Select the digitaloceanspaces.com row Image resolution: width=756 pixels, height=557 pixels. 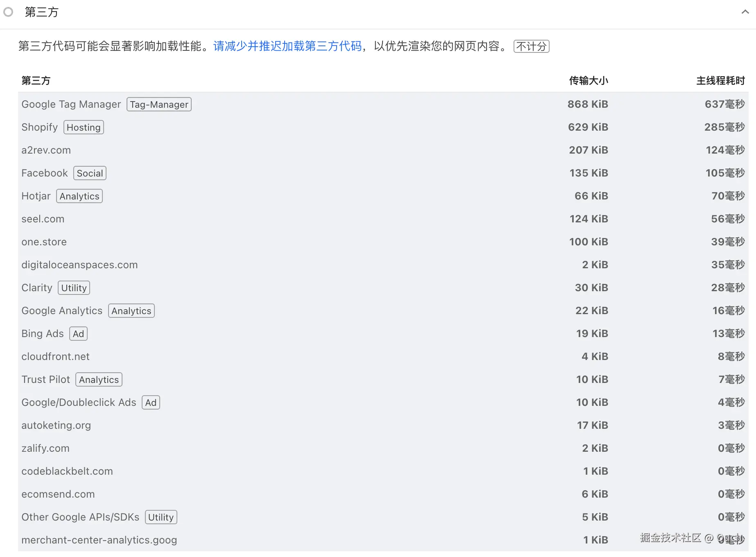383,265
